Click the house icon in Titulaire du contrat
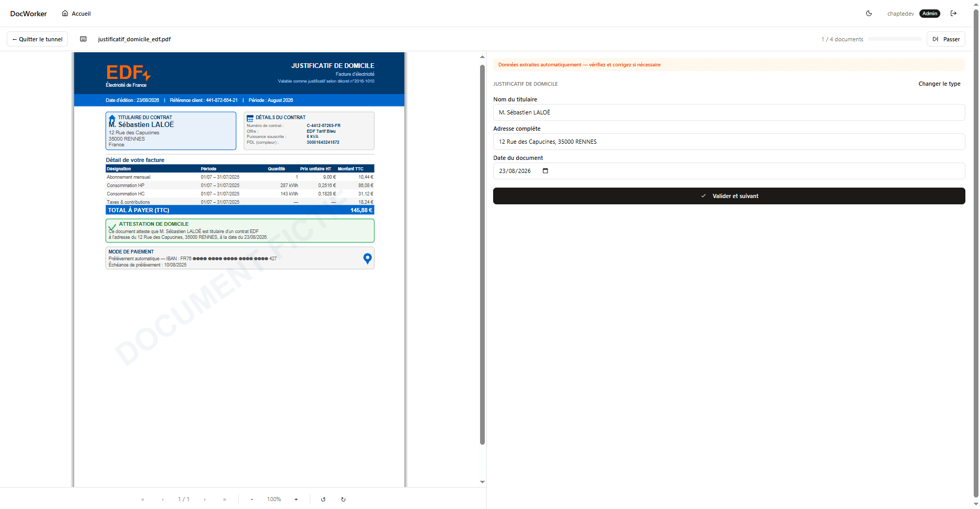This screenshot has width=980, height=509. [112, 119]
